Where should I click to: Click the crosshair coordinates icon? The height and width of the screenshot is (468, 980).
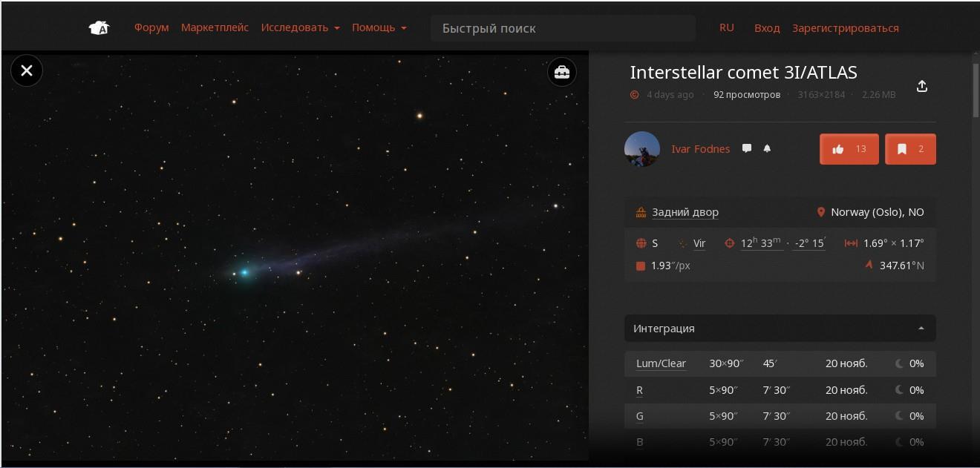click(x=729, y=243)
